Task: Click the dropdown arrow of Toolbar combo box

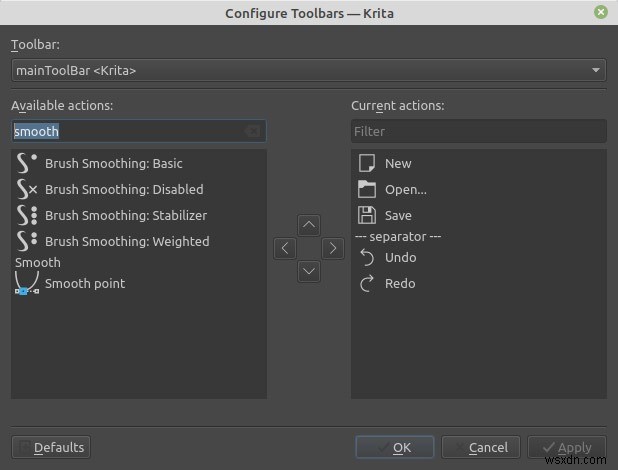Action: point(596,70)
